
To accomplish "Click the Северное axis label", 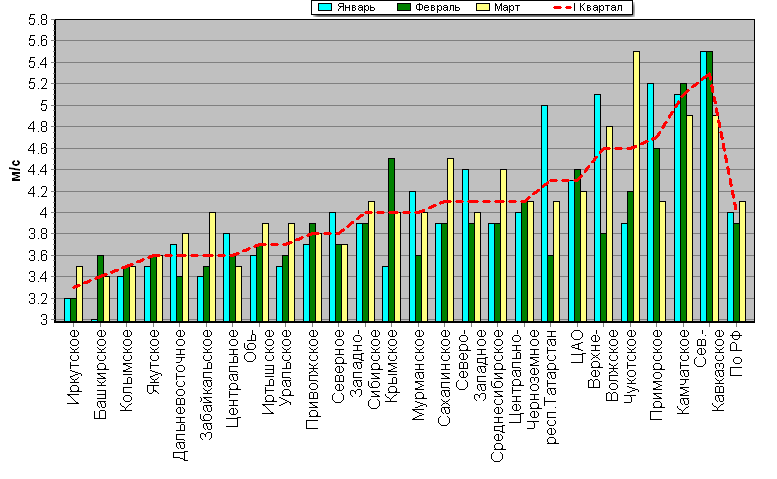I will (339, 366).
